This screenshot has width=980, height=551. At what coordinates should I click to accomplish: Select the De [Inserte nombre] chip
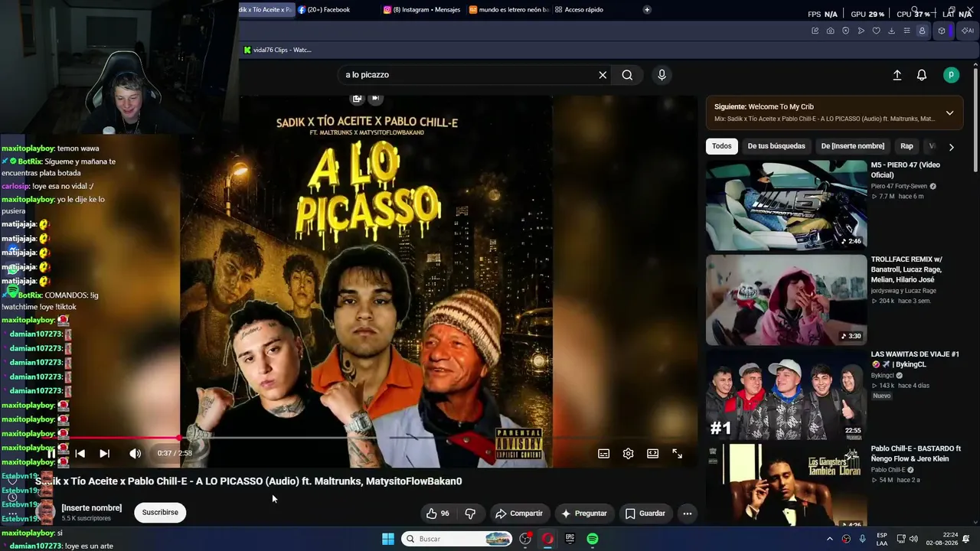[852, 146]
